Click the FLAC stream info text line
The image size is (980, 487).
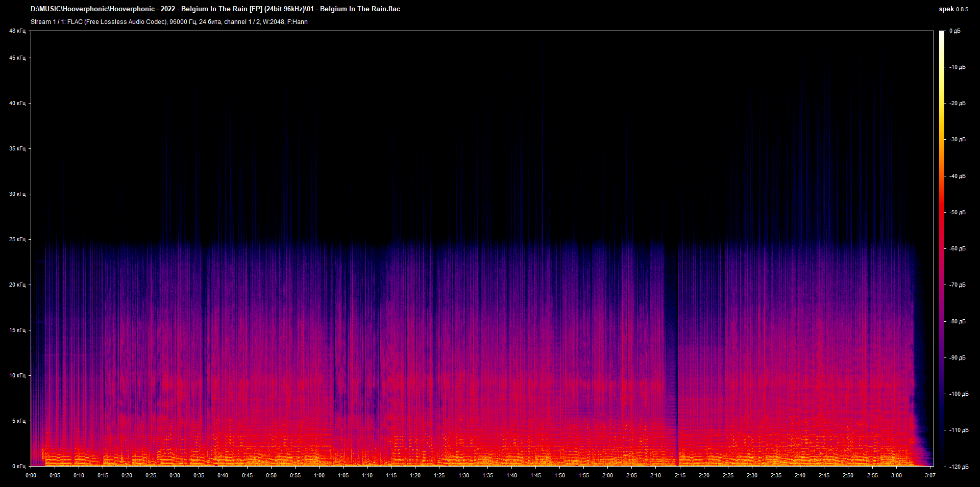click(168, 22)
